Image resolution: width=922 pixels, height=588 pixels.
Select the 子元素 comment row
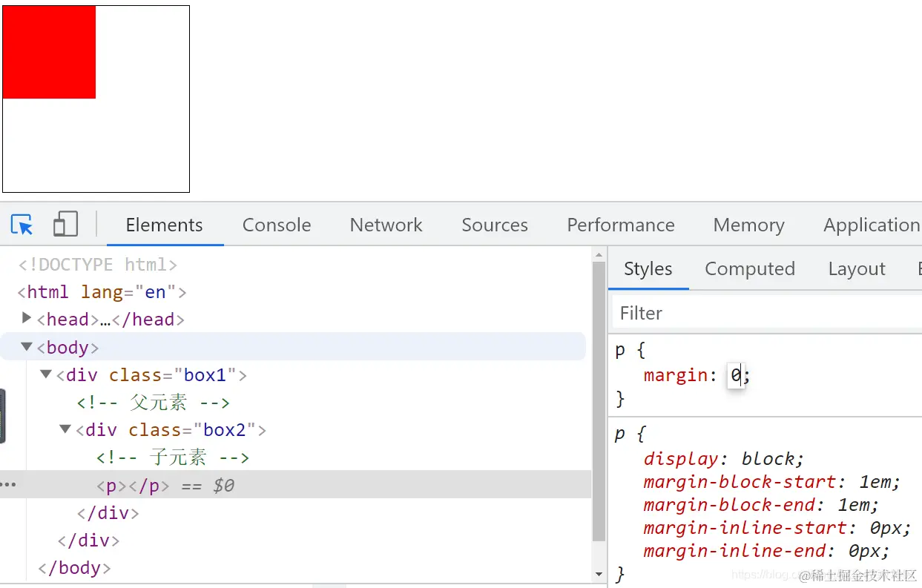(173, 457)
